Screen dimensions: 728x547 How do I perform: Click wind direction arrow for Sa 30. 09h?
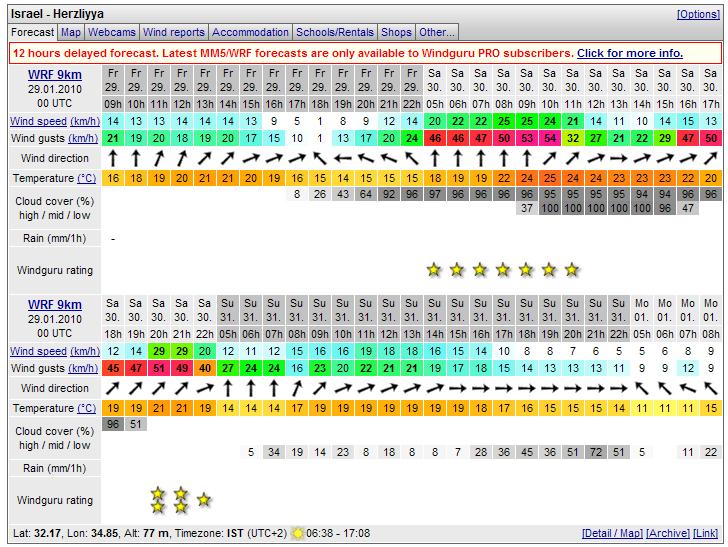click(526, 158)
